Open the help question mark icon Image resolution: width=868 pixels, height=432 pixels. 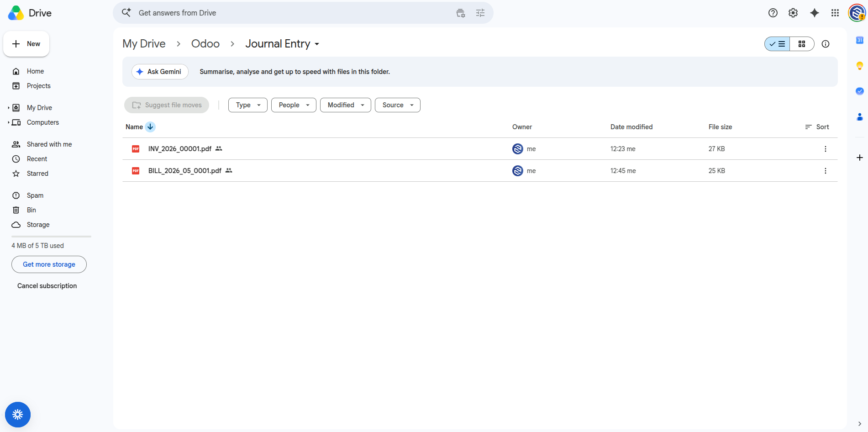click(x=773, y=13)
